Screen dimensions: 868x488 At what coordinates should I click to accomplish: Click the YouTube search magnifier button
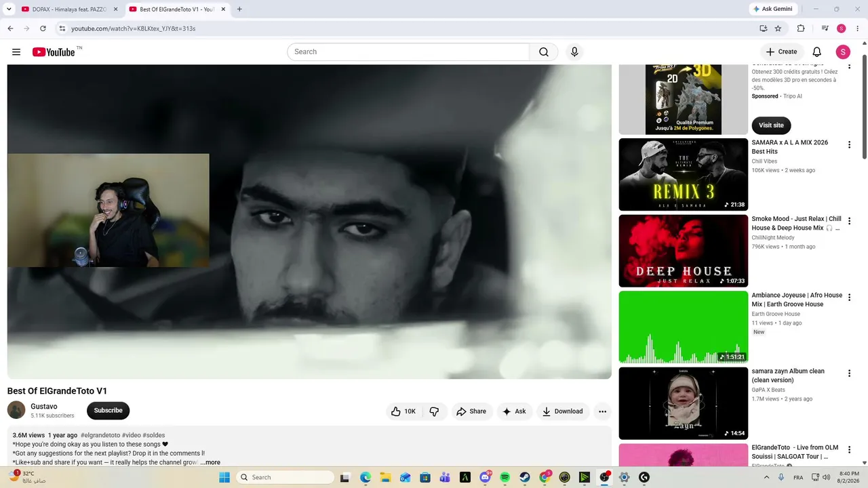[544, 52]
